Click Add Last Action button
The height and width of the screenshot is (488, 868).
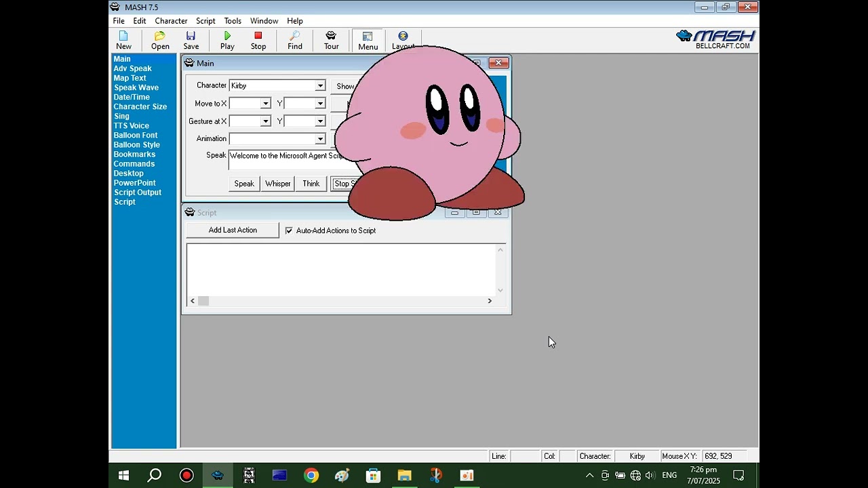(x=233, y=230)
